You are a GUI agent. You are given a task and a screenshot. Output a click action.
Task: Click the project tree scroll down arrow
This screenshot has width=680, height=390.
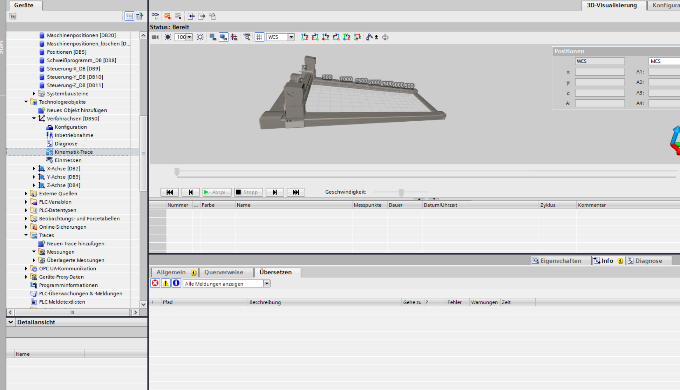(x=143, y=304)
